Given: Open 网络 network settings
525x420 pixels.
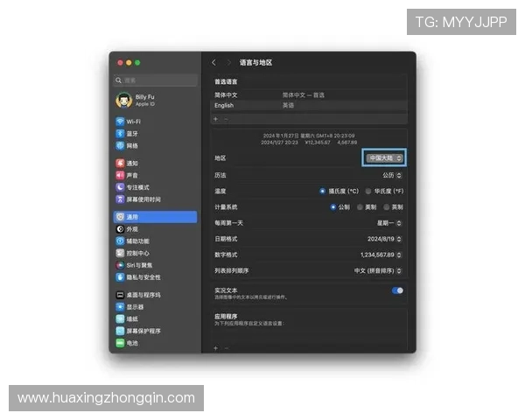Looking at the screenshot, I should [127, 146].
